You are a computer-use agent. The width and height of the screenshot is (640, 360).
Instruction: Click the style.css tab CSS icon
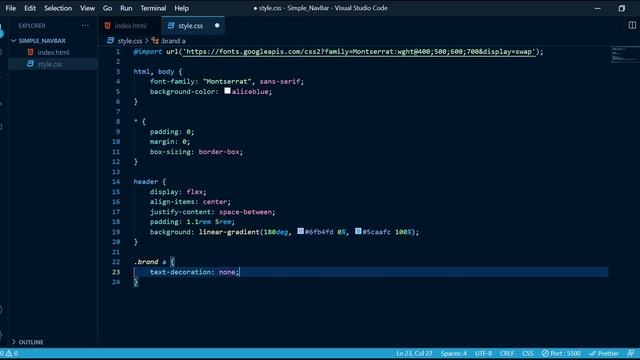pyautogui.click(x=171, y=26)
